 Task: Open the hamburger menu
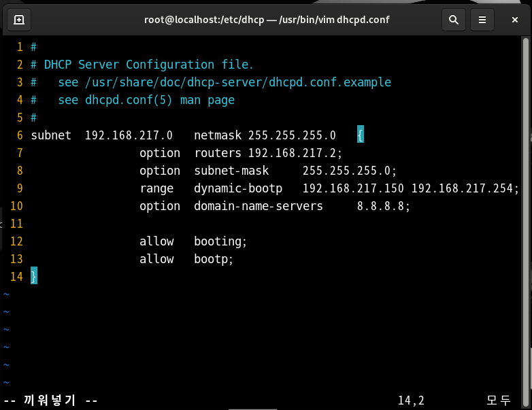(482, 20)
